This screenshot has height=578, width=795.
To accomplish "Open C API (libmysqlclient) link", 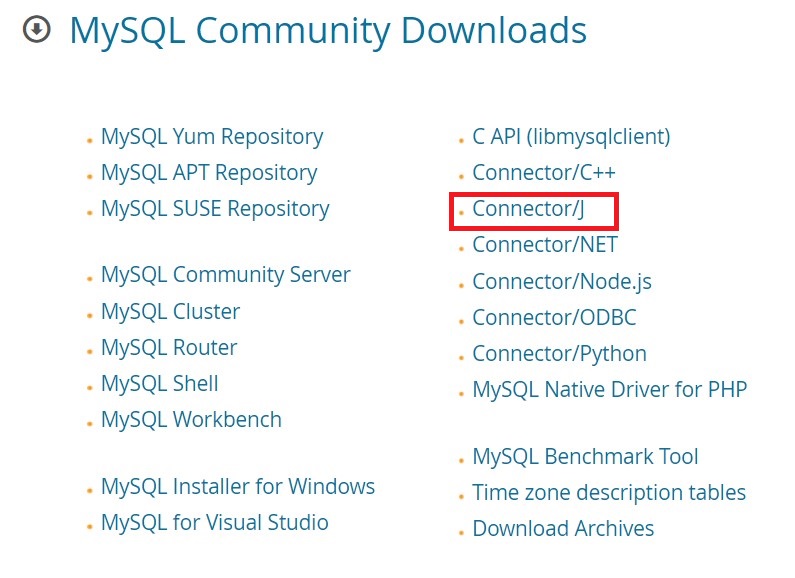I will pos(571,137).
